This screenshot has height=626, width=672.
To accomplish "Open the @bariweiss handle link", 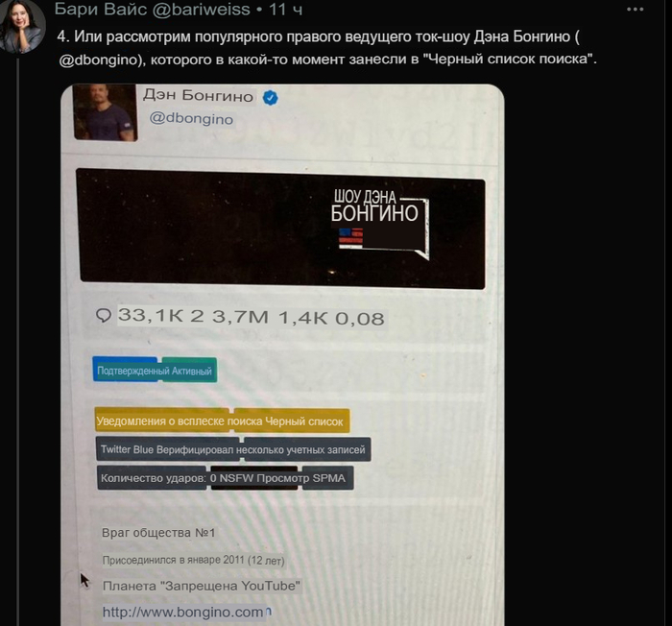I will click(202, 9).
